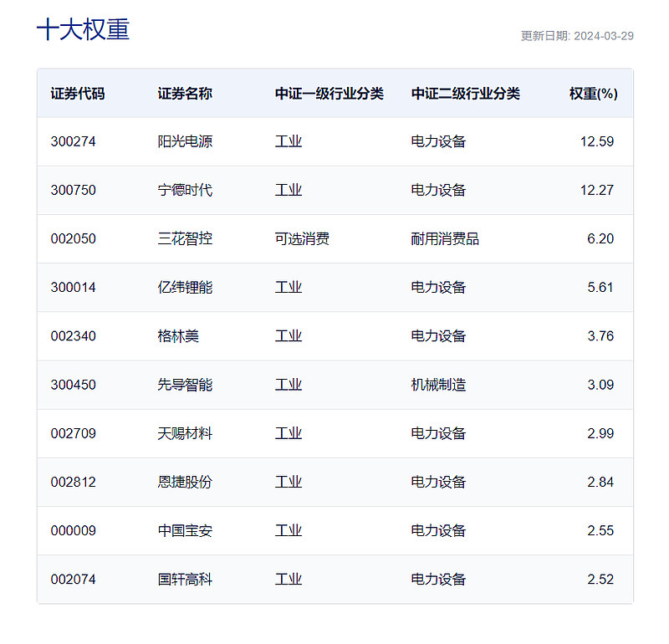The image size is (669, 644).
Task: Click the 十大权重 page heading
Action: 79,29
